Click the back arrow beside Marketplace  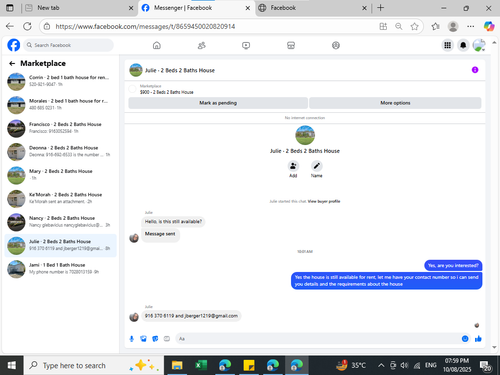click(x=12, y=63)
